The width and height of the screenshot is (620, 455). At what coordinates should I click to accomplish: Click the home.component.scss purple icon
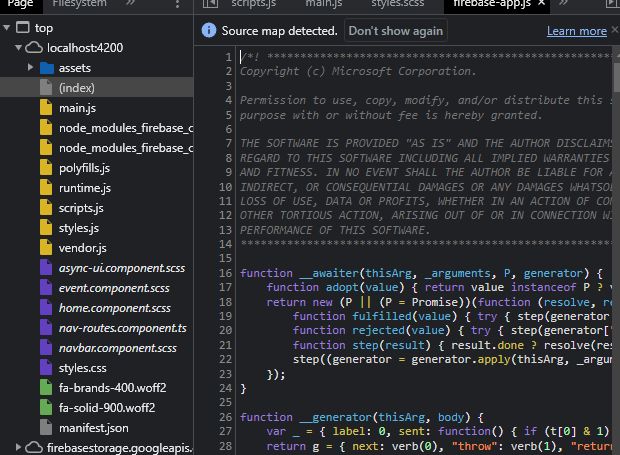(x=46, y=308)
